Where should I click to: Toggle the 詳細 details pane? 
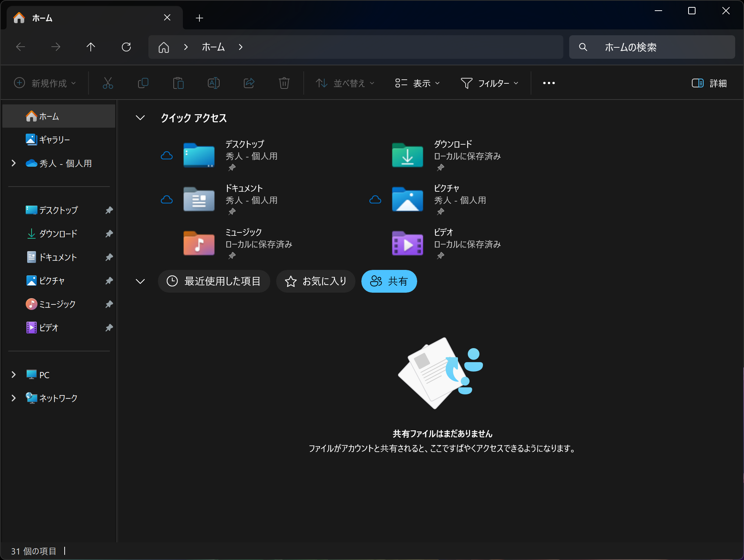(x=709, y=83)
